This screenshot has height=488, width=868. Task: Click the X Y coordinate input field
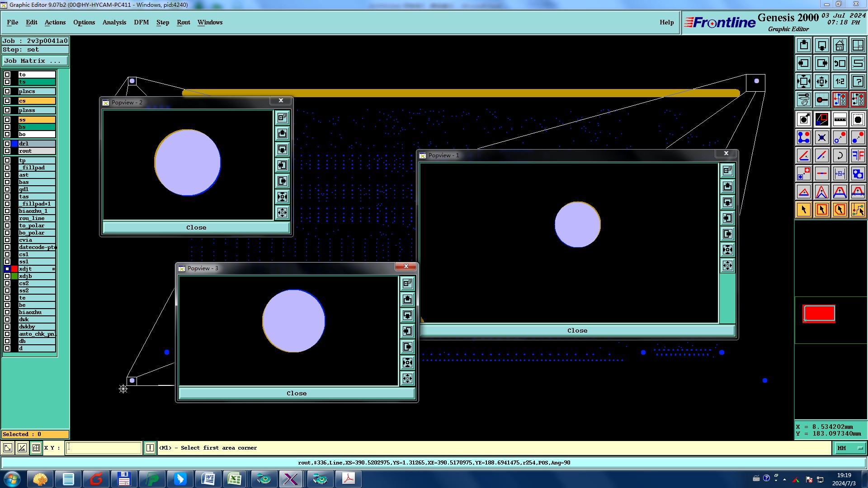pyautogui.click(x=104, y=448)
